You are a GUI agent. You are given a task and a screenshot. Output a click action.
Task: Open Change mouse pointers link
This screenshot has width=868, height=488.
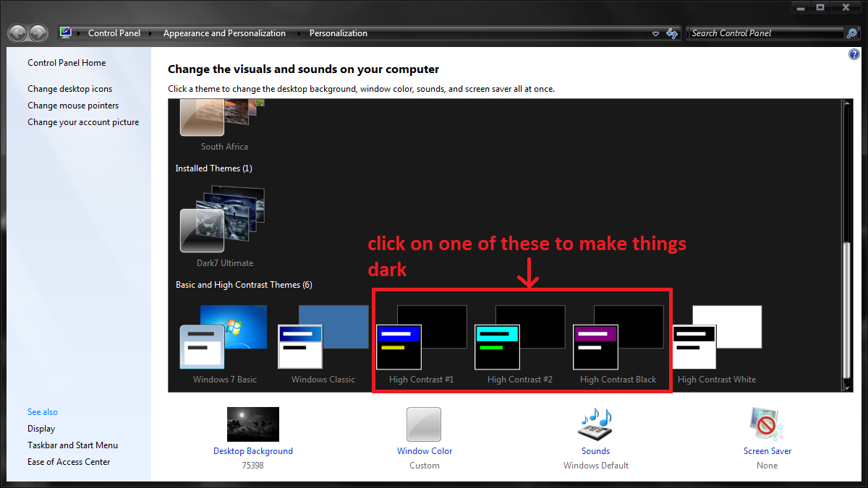point(73,106)
